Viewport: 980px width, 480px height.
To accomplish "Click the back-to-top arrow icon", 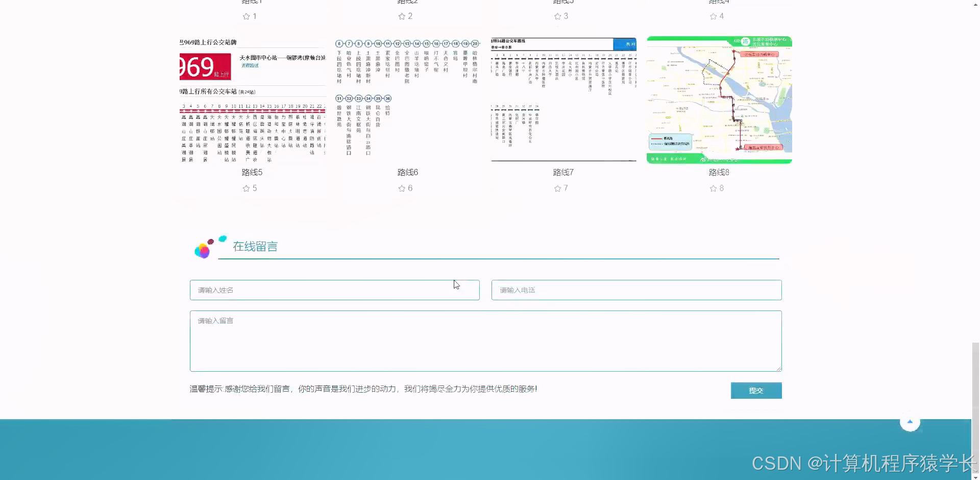I will (x=910, y=422).
